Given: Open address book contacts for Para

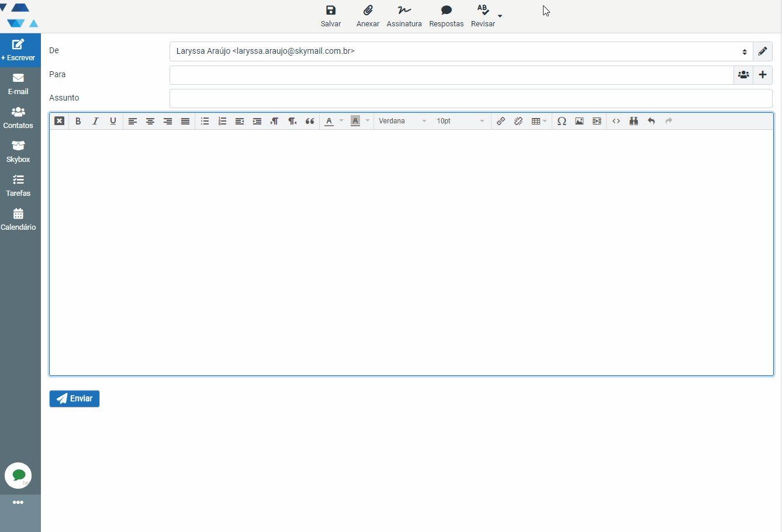Looking at the screenshot, I should 743,75.
